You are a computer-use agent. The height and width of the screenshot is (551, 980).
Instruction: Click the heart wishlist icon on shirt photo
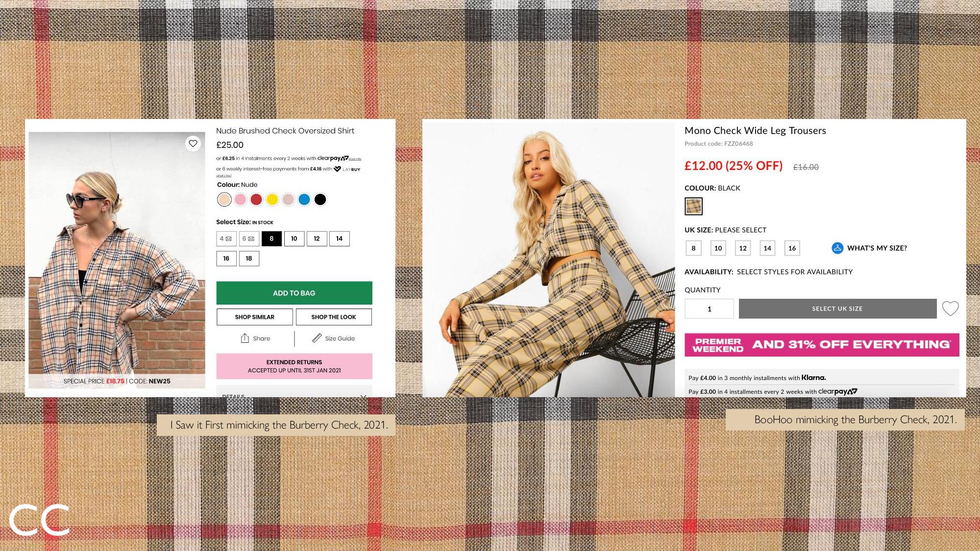193,144
